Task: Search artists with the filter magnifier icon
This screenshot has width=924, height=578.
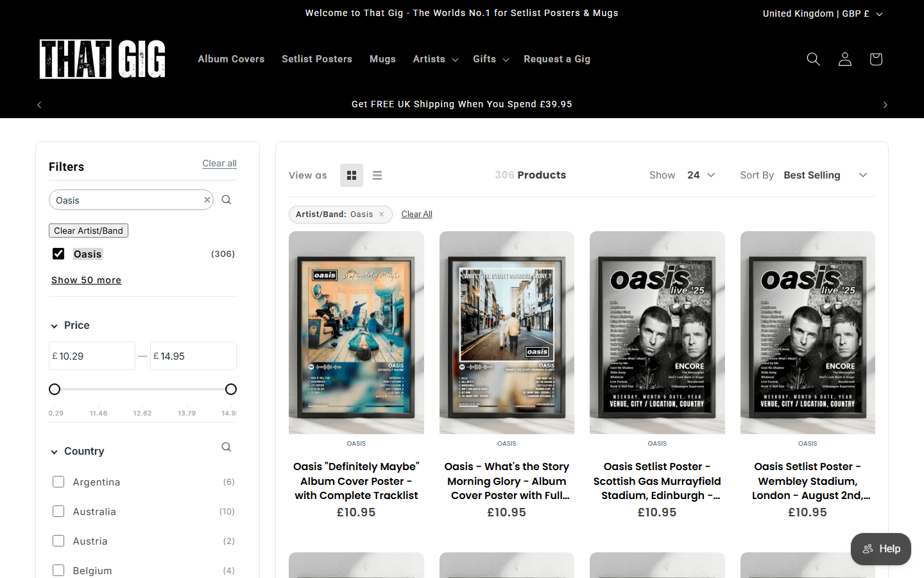Action: 227,200
